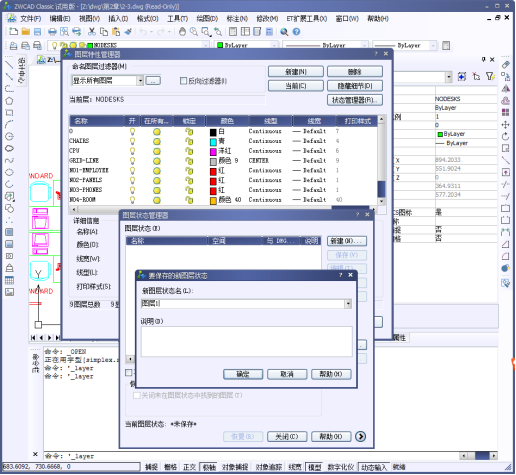Image resolution: width=516 pixels, height=475 pixels.
Task: Open the new layer state name dropdown
Action: coord(348,303)
